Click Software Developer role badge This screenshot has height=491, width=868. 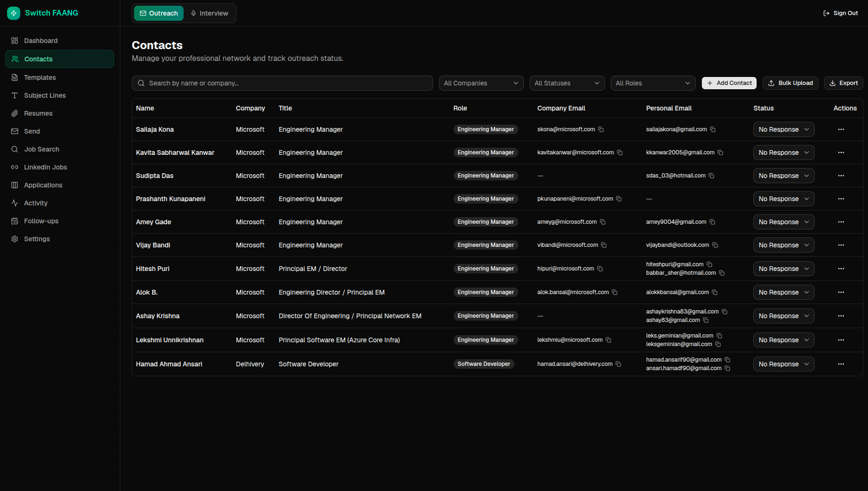(x=483, y=364)
